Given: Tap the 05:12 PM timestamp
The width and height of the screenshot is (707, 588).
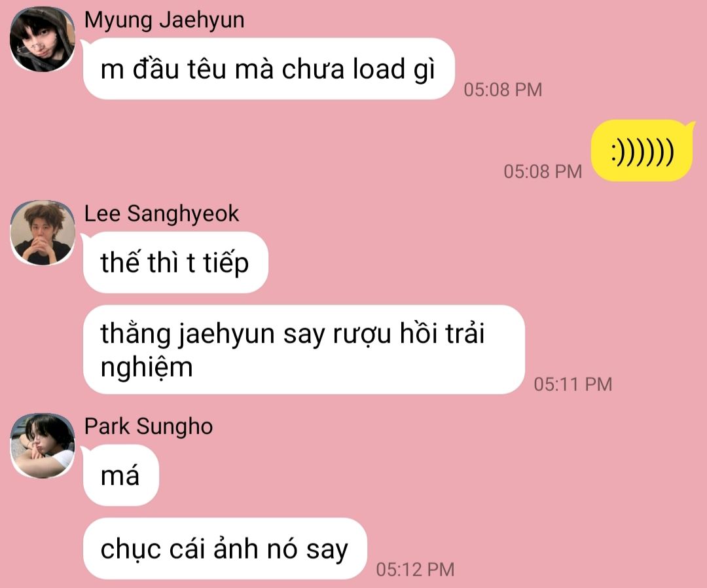Looking at the screenshot, I should pyautogui.click(x=415, y=570).
